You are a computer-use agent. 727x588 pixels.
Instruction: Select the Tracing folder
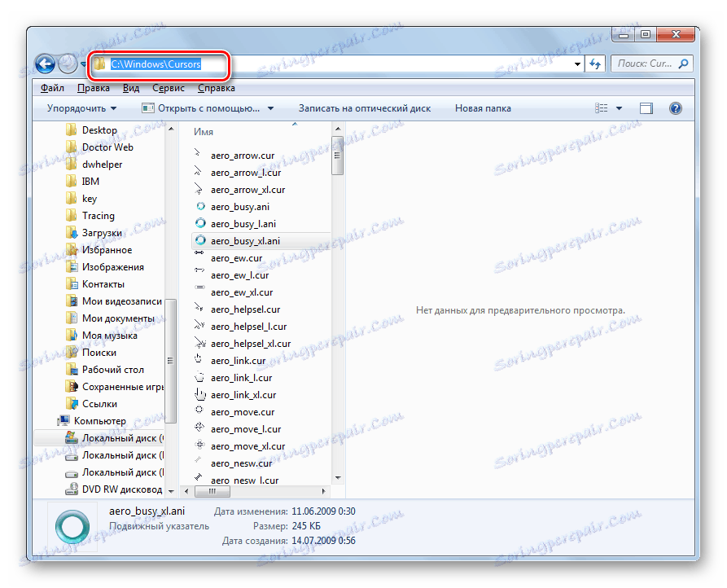98,216
